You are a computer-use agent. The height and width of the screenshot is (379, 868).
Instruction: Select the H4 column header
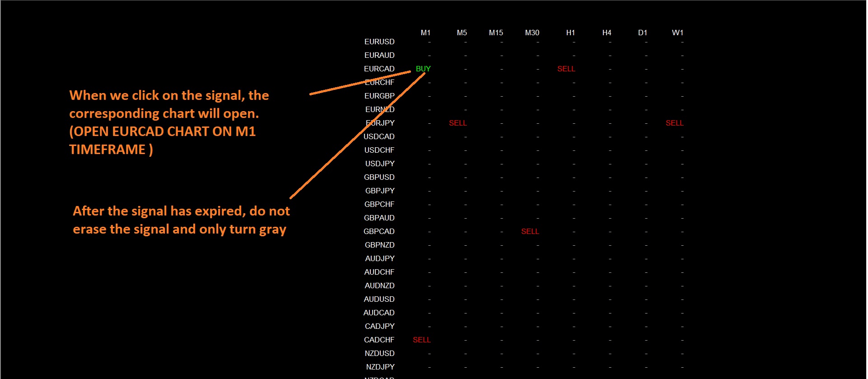607,33
